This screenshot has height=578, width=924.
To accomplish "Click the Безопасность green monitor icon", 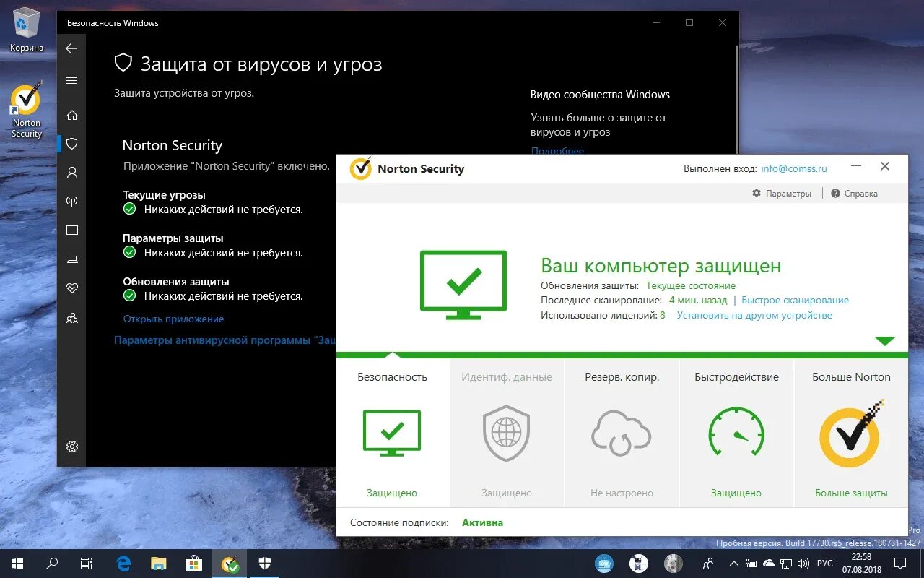I will coord(392,433).
